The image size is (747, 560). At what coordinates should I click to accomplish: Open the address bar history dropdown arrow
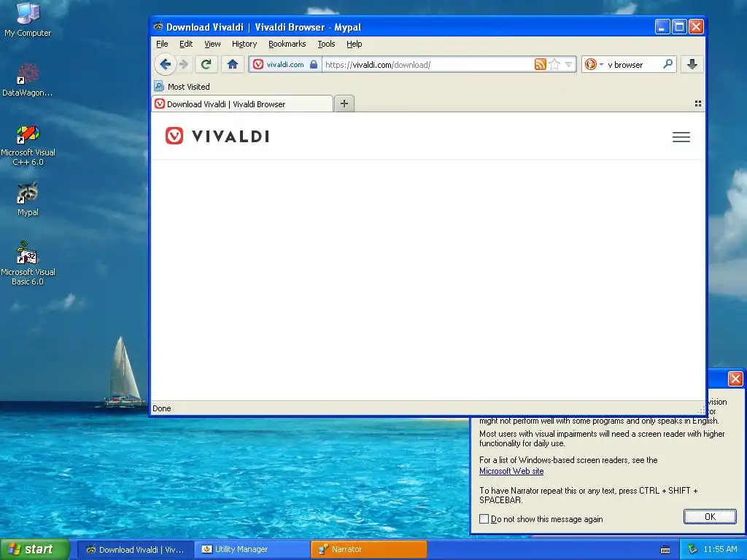pyautogui.click(x=568, y=64)
